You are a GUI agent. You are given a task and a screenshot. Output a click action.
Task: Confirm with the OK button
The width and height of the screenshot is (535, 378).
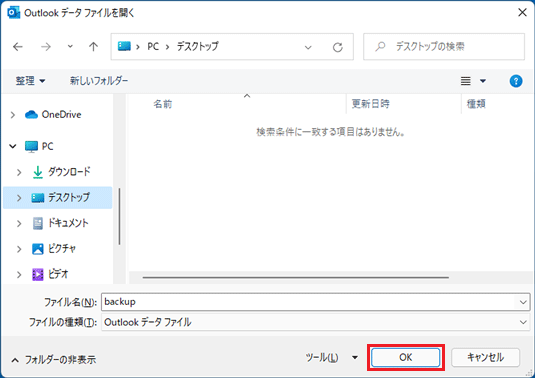point(406,357)
